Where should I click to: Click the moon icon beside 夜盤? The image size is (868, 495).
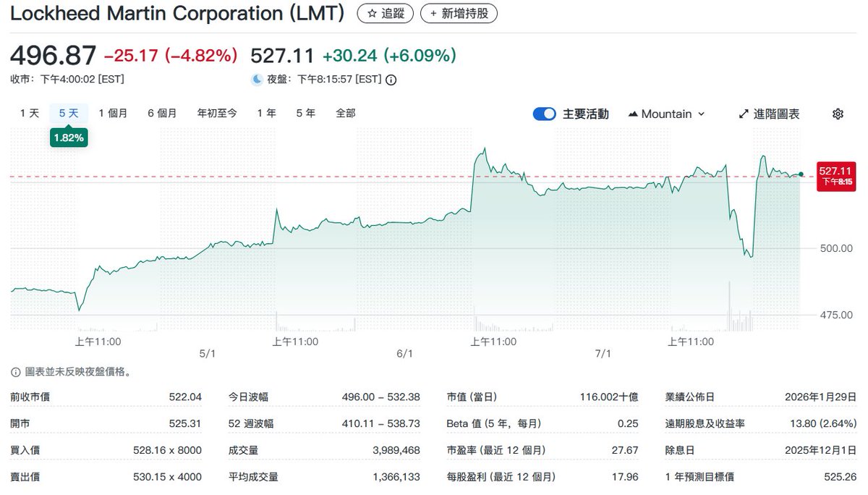click(x=257, y=80)
